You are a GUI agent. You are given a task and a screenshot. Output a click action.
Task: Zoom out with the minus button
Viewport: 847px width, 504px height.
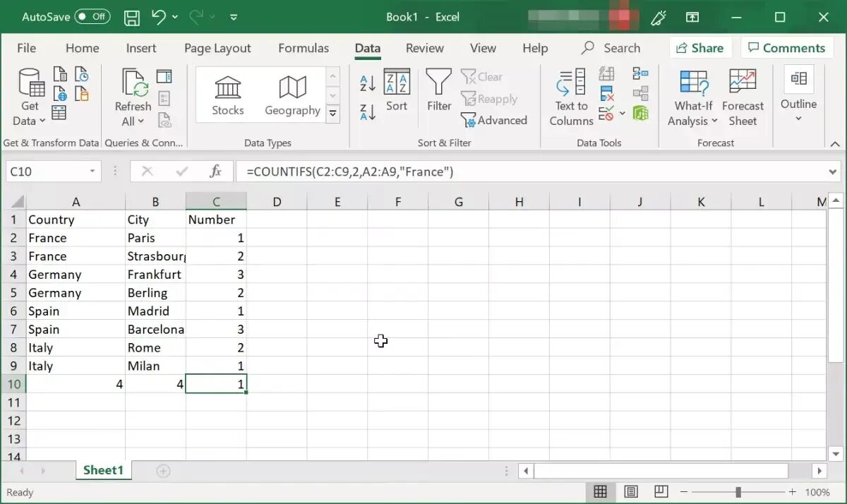point(685,492)
